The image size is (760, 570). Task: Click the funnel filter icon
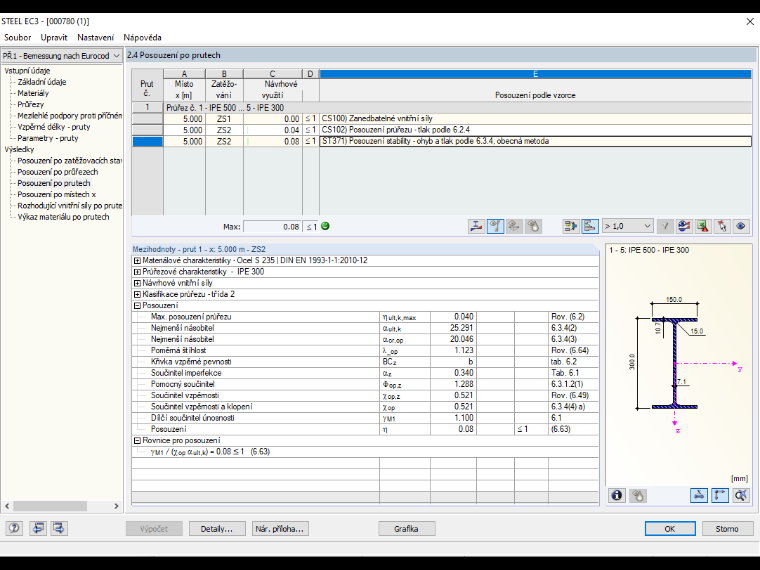click(665, 226)
